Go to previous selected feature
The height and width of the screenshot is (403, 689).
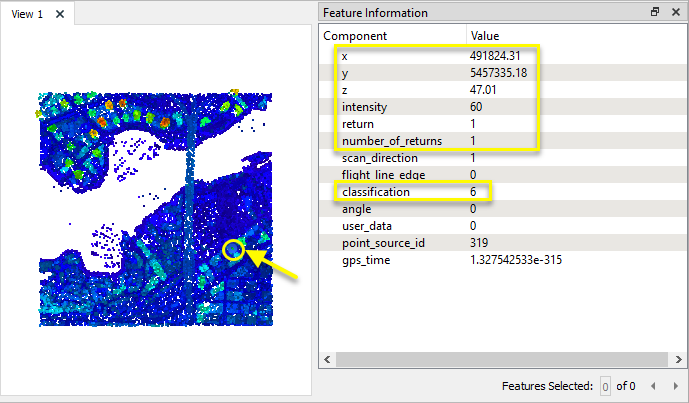click(x=652, y=386)
